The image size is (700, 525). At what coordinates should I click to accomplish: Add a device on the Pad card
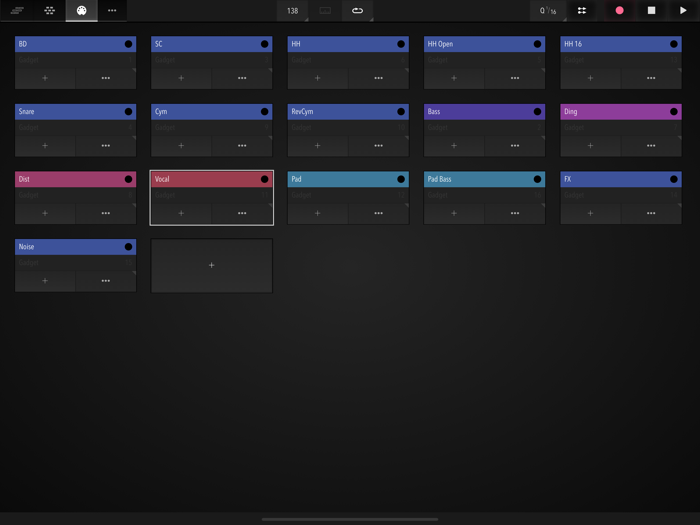(x=317, y=213)
